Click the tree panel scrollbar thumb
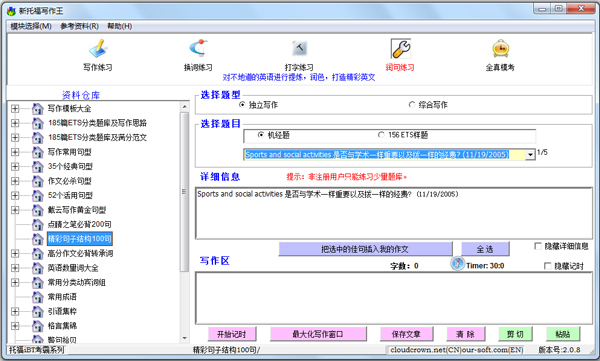The image size is (600, 361). click(x=184, y=191)
